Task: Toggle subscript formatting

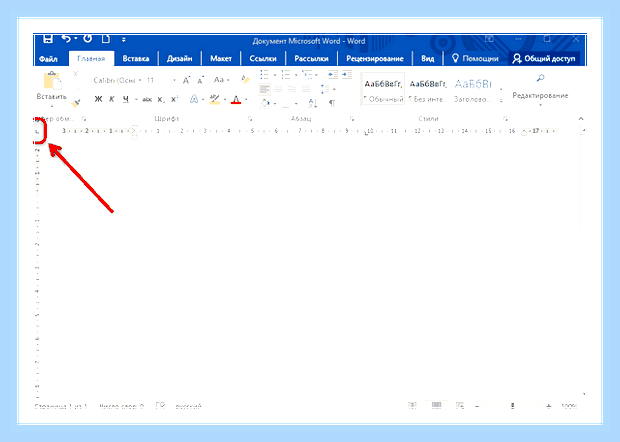Action: click(x=160, y=100)
